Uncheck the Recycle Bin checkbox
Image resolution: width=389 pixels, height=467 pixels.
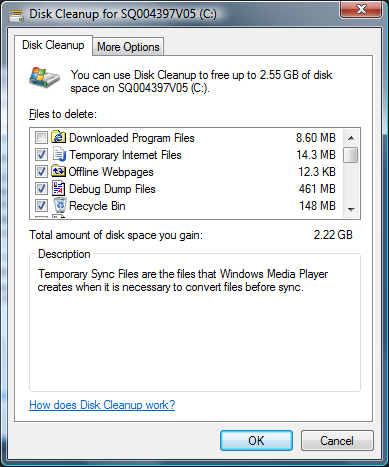pos(41,205)
